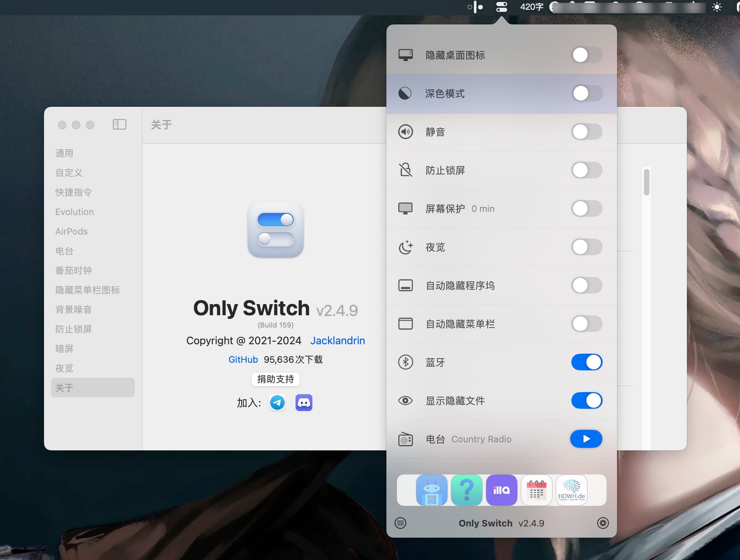Click the 420字 menu bar item

tap(532, 7)
